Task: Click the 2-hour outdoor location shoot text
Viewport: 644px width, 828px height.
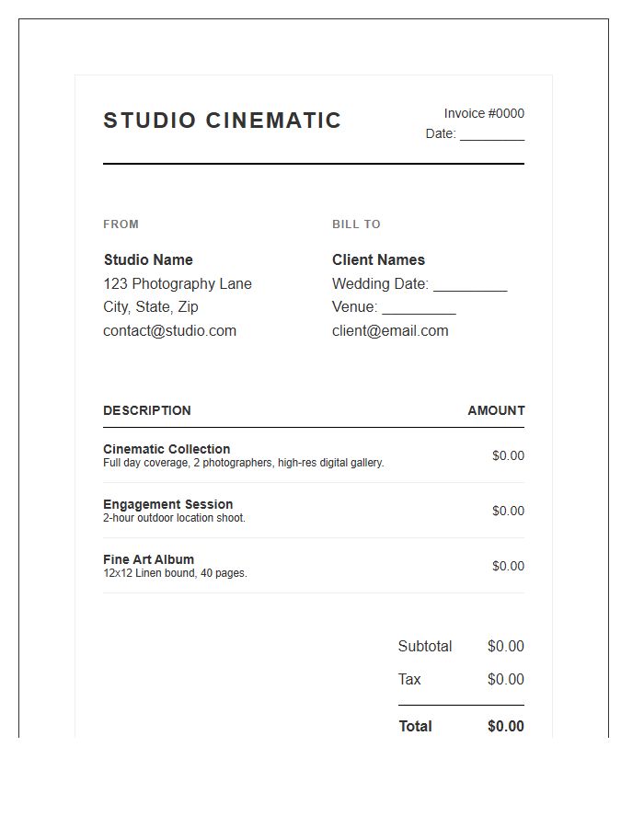Action: coord(174,518)
